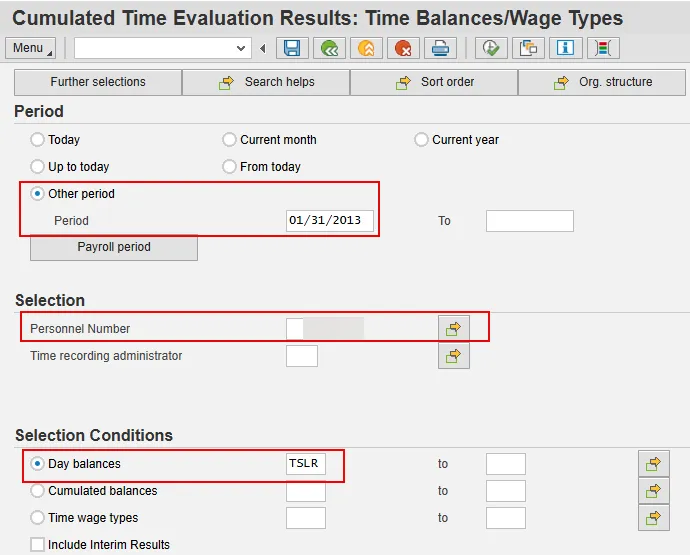Click the blue Information icon
This screenshot has width=690, height=555.
pos(565,48)
